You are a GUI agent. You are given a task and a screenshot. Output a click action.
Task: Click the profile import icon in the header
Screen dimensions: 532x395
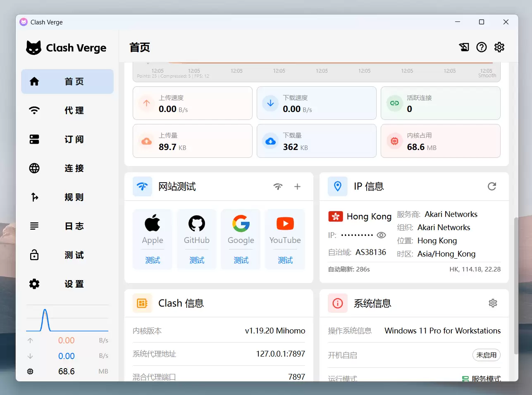464,47
